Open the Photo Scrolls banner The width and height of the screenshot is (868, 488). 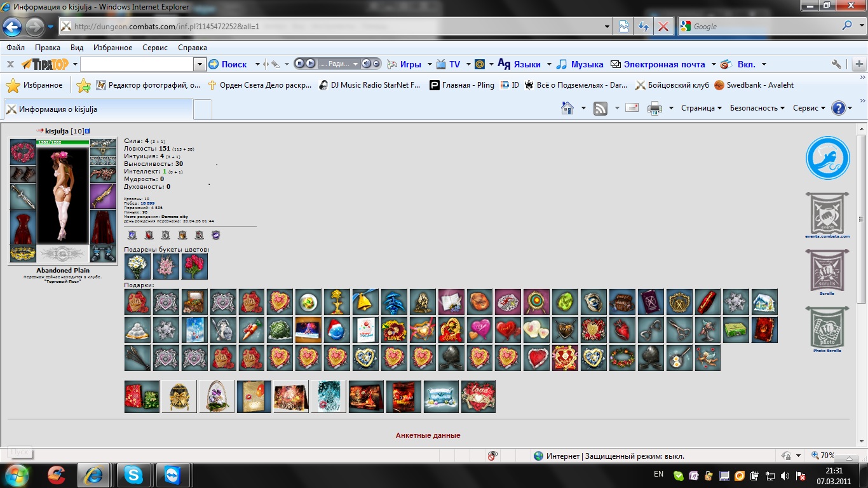827,329
